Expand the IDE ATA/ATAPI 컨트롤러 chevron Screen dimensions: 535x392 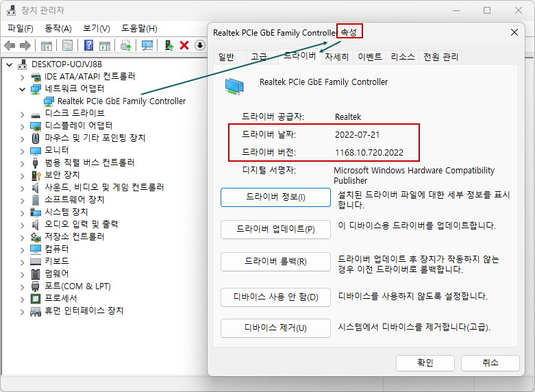(23, 77)
